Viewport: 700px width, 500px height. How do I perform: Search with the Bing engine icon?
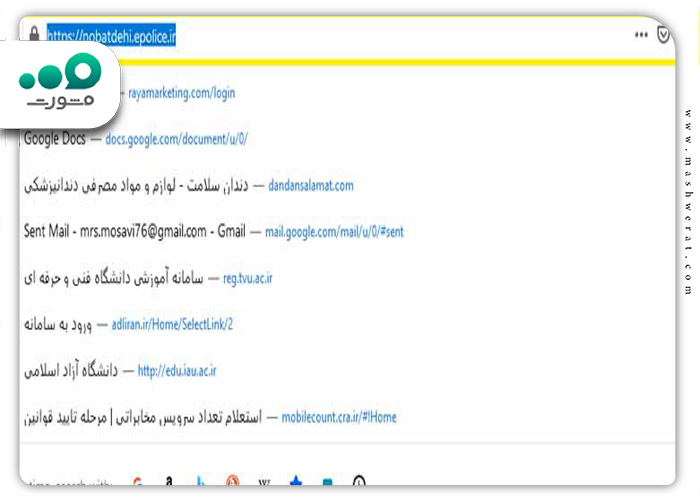pyautogui.click(x=201, y=481)
